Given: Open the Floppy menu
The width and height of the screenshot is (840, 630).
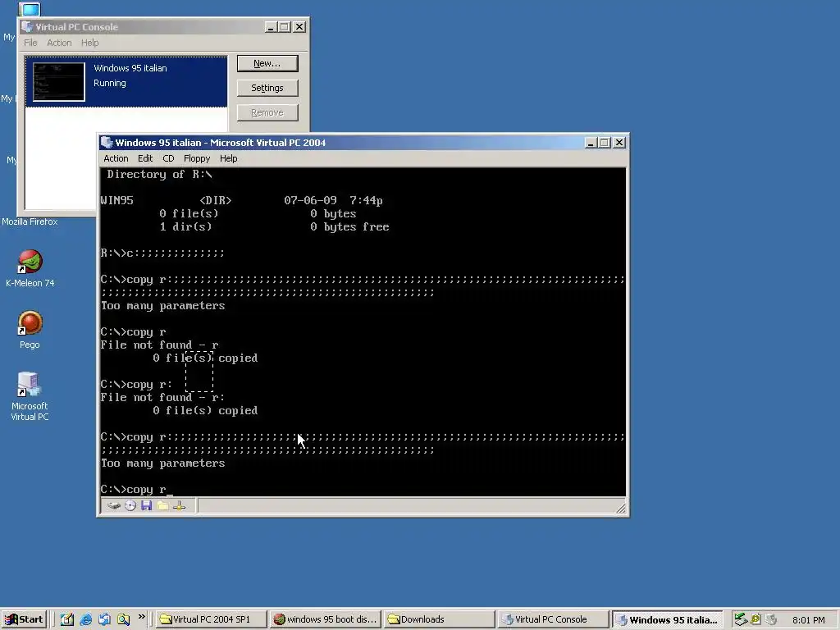Looking at the screenshot, I should point(197,158).
